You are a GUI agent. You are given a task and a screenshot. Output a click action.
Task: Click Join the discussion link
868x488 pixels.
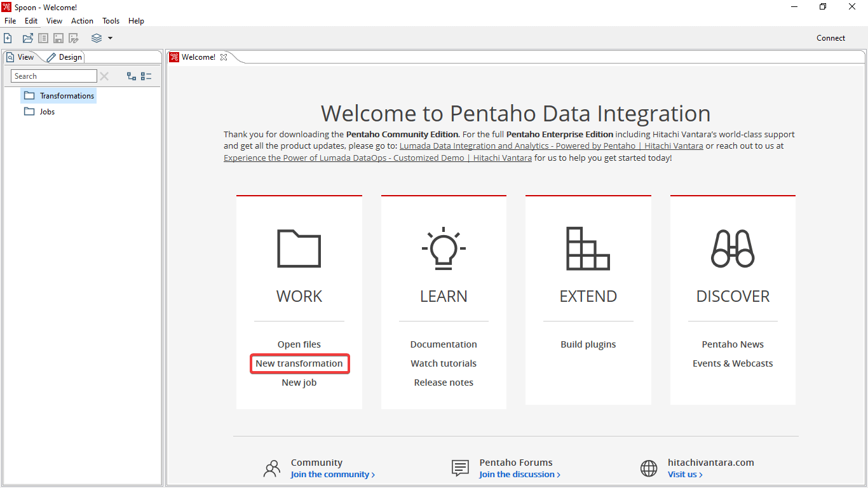pos(520,475)
